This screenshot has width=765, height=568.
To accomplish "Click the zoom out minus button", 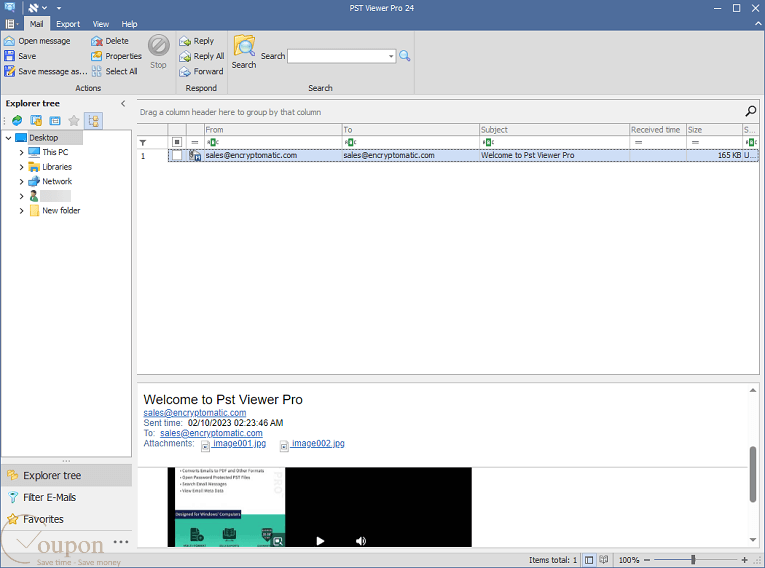I will (x=647, y=560).
